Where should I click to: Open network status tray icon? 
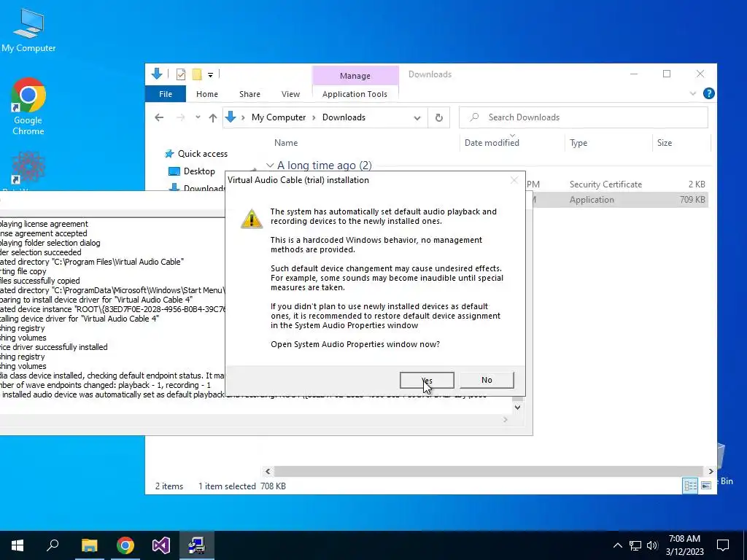[635, 545]
